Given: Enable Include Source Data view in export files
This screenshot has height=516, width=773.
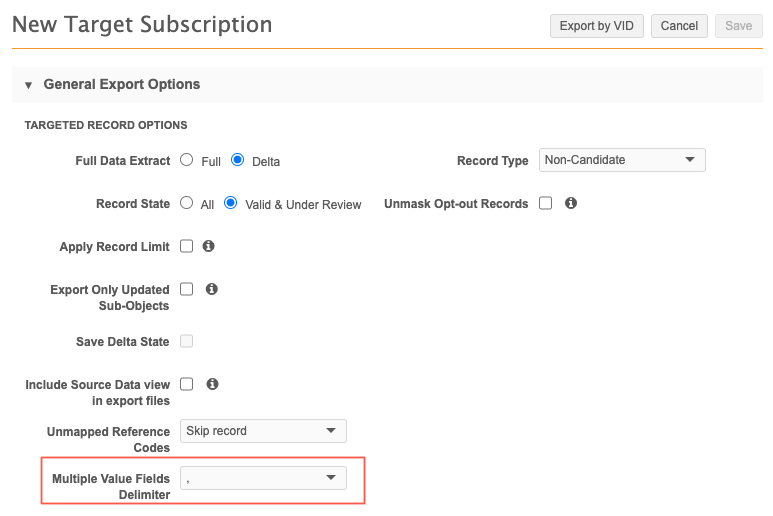Looking at the screenshot, I should coord(187,384).
